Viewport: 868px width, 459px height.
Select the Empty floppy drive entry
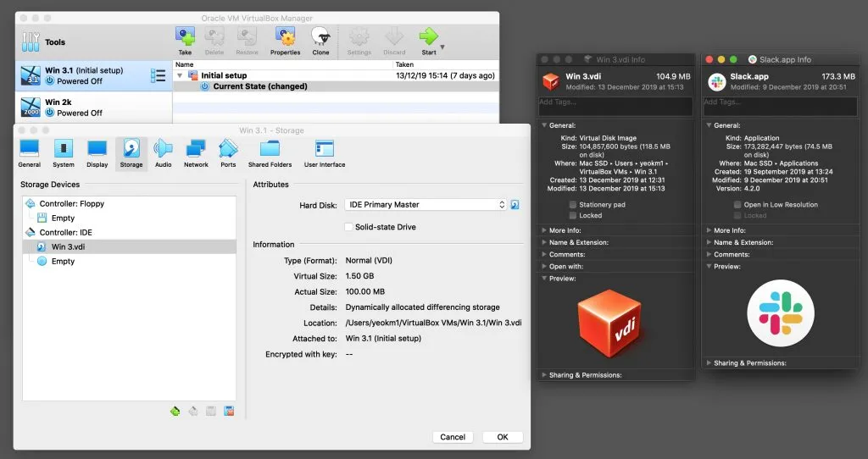point(129,218)
